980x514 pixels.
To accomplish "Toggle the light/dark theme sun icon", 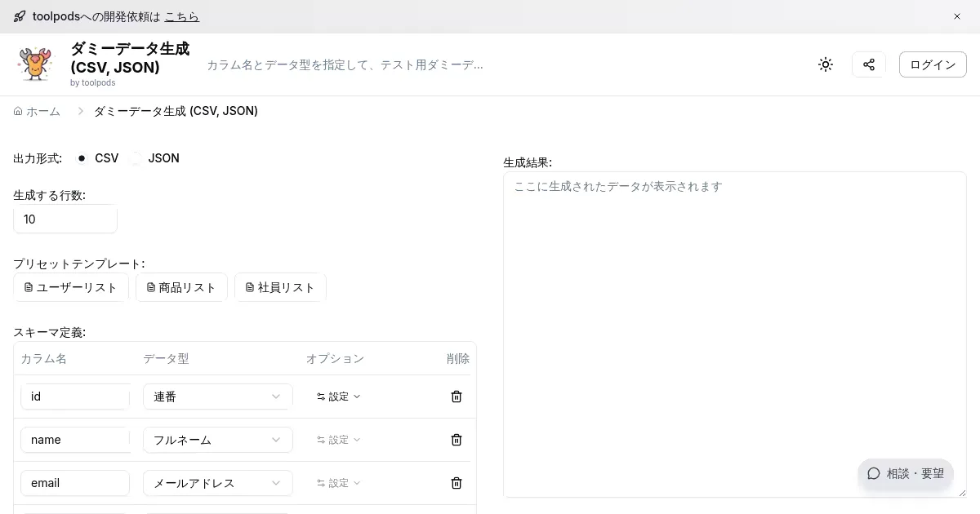I will tap(825, 64).
